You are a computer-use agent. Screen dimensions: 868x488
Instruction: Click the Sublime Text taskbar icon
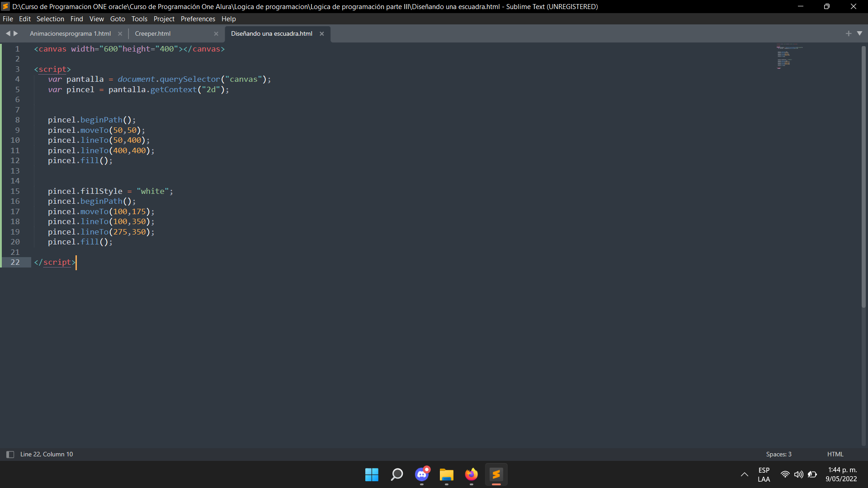coord(496,474)
